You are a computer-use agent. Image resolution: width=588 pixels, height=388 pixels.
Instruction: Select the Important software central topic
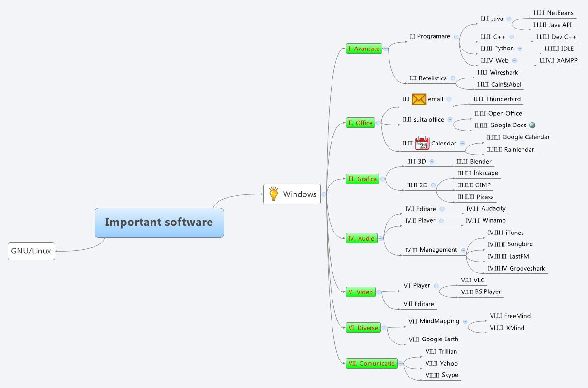[x=159, y=223]
